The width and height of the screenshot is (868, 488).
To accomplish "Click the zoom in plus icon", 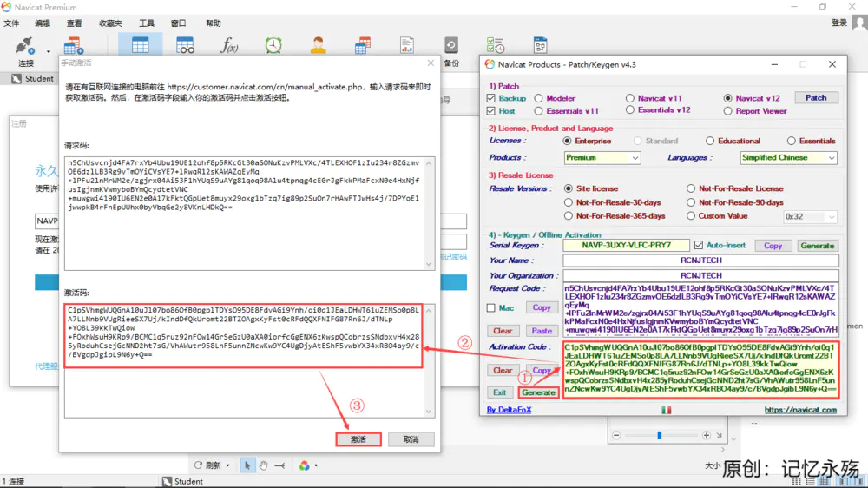I will pyautogui.click(x=707, y=435).
